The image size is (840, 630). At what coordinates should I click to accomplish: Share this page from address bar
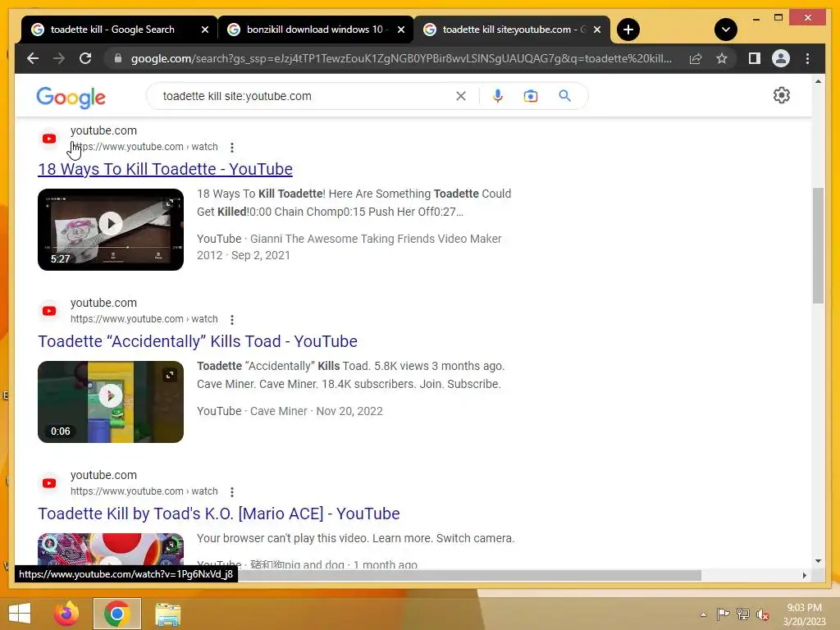696,58
